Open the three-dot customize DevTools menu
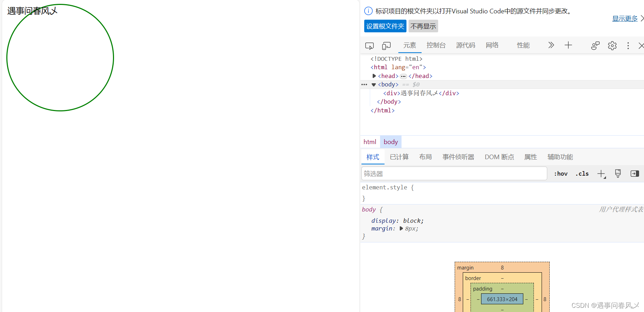The height and width of the screenshot is (312, 644). point(628,46)
